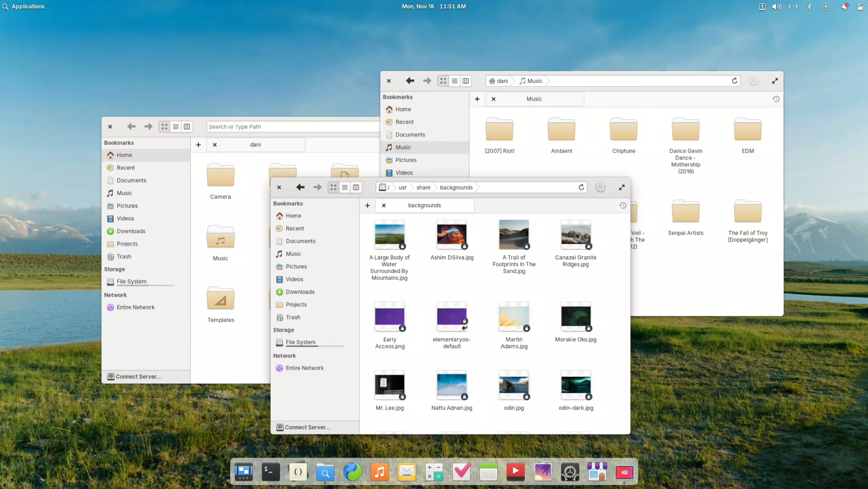Click Connect Server in backgrounds window

tap(307, 427)
